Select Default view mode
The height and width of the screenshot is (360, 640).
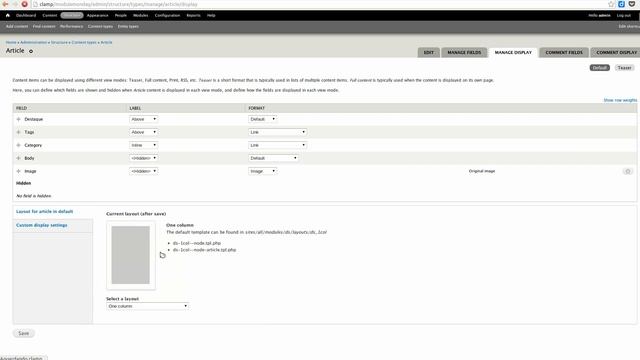[600, 68]
